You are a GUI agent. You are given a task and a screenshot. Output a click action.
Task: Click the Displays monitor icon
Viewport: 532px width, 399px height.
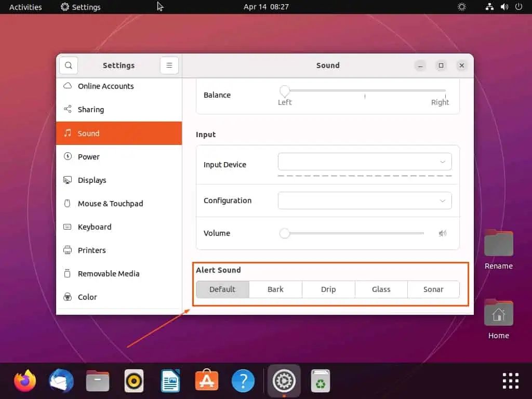68,180
